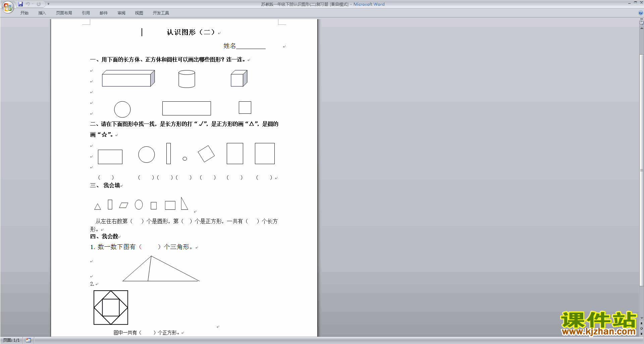Click the large triangle figure in question 1
Screen dimensions: 644x344
161,268
